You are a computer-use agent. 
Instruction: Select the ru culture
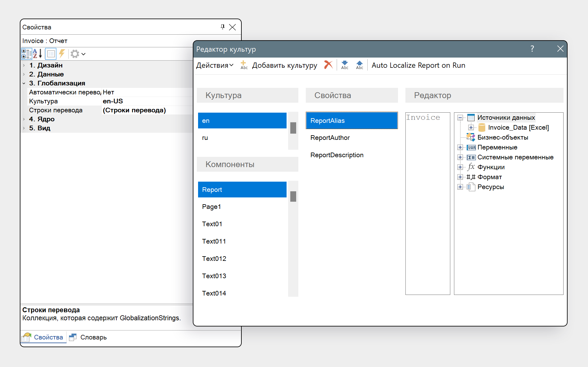pos(242,138)
